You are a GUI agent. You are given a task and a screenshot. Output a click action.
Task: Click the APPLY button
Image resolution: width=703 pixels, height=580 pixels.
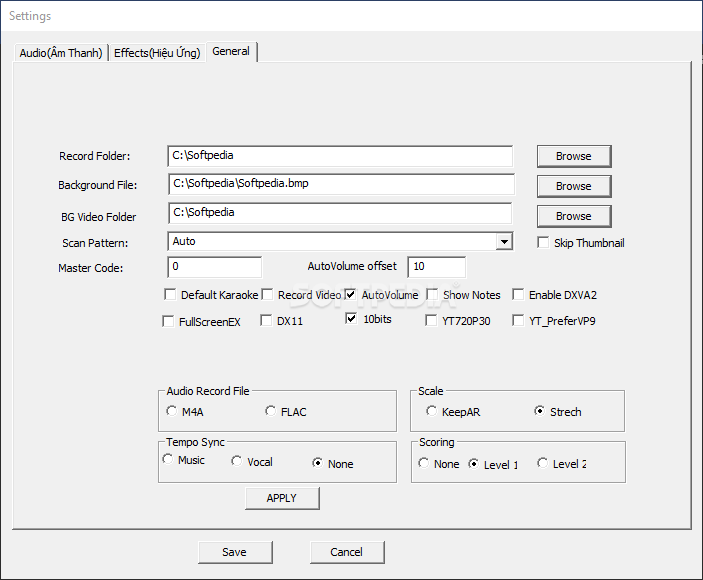point(282,498)
